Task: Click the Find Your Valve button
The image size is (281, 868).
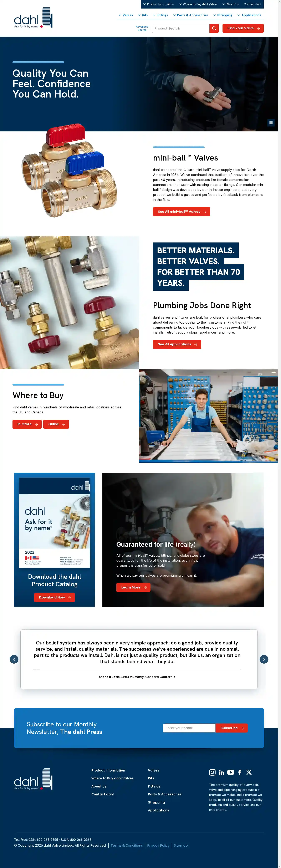Action: (x=243, y=28)
